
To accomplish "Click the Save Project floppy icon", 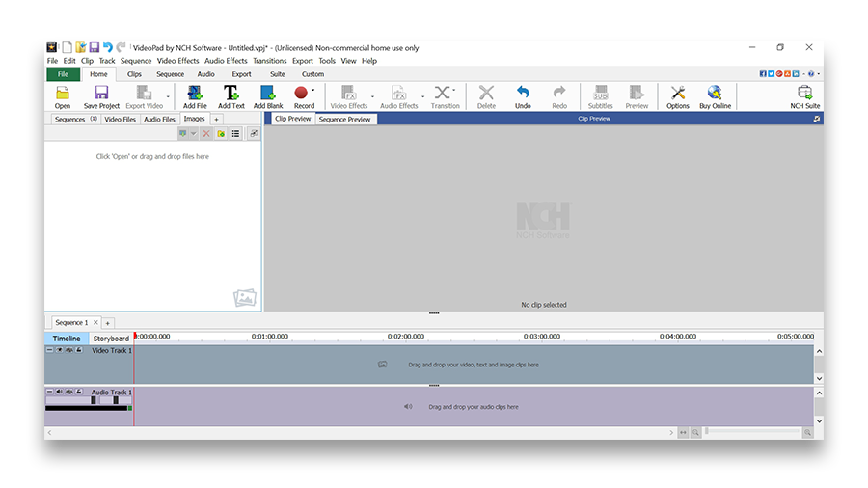I will [x=101, y=93].
